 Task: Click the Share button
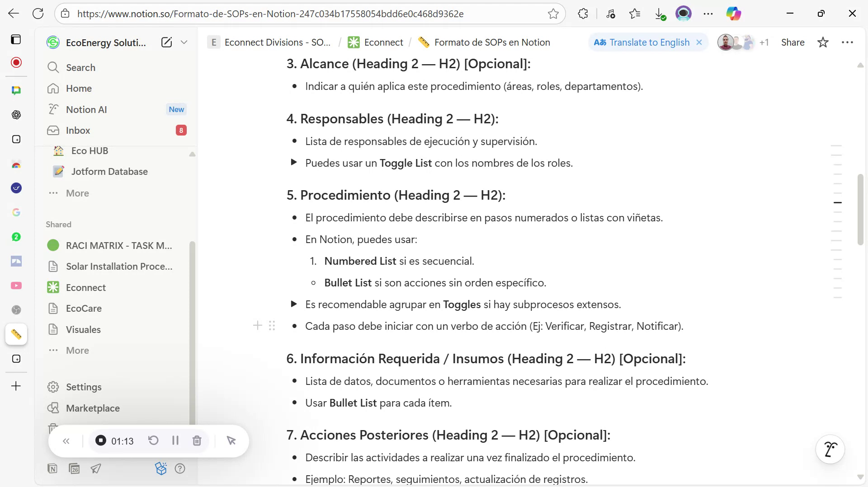coord(793,42)
